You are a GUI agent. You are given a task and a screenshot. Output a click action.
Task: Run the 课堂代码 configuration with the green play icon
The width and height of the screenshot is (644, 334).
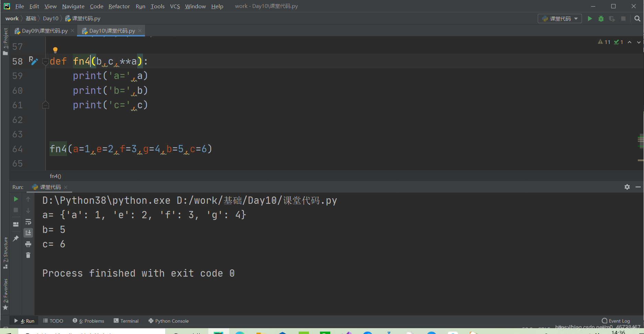[590, 19]
